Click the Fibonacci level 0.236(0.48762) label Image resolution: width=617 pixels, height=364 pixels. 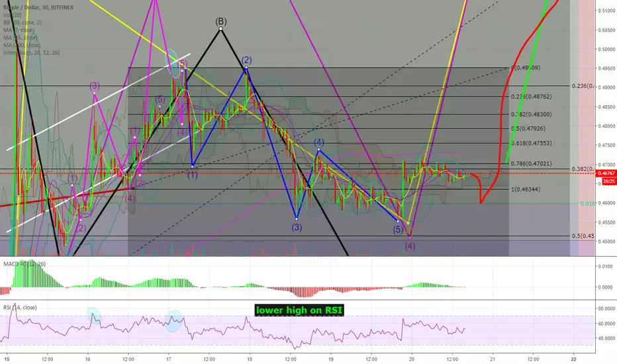(x=531, y=97)
